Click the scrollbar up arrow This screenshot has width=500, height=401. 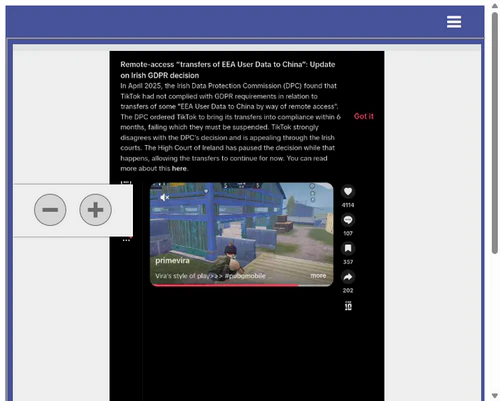point(495,6)
